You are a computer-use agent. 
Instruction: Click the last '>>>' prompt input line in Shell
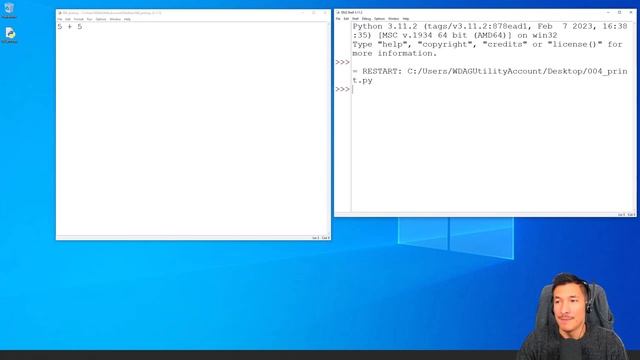coord(493,89)
